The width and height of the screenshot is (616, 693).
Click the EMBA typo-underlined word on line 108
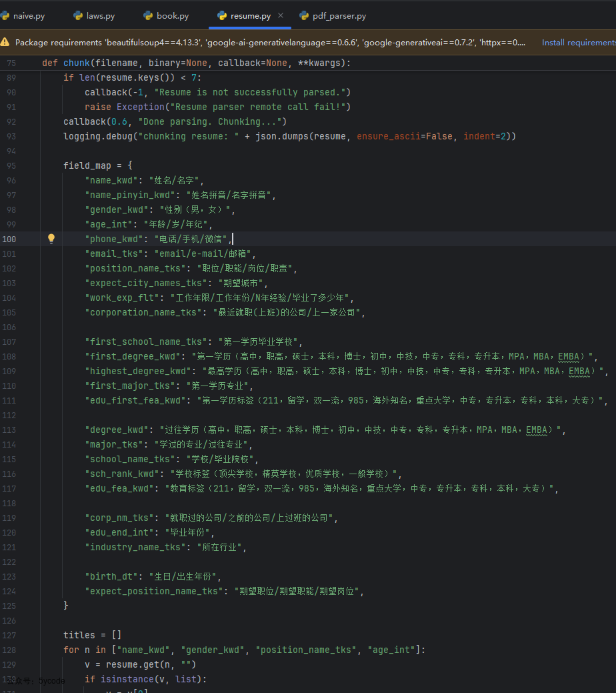pos(568,357)
